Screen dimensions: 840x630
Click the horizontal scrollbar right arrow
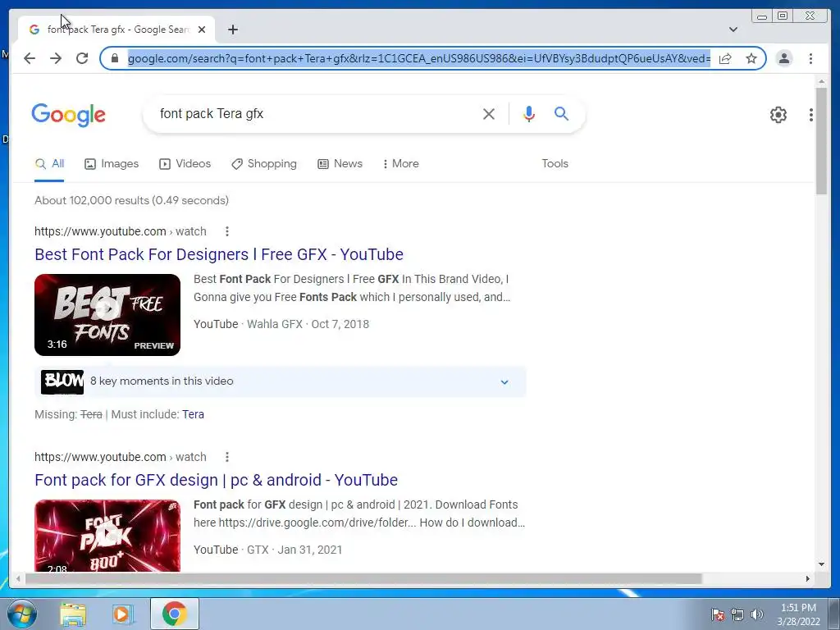[808, 578]
